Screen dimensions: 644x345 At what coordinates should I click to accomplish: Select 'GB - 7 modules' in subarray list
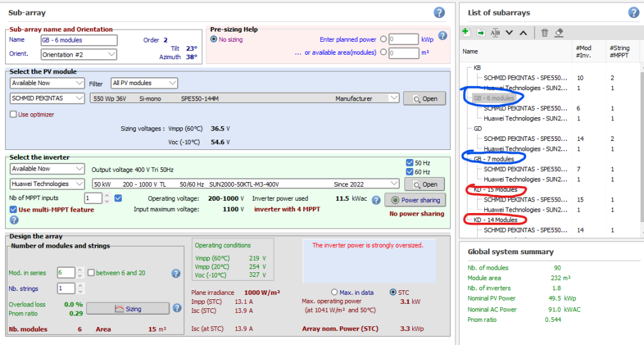(x=494, y=159)
